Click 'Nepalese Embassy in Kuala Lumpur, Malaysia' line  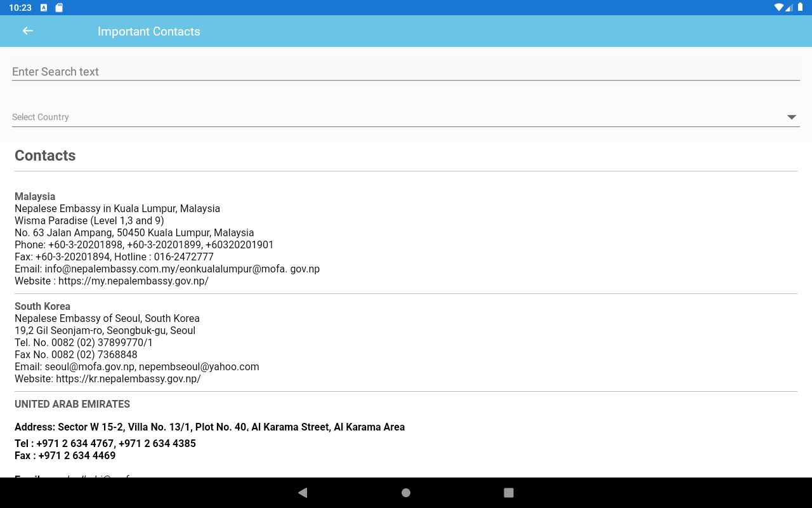pyautogui.click(x=117, y=209)
